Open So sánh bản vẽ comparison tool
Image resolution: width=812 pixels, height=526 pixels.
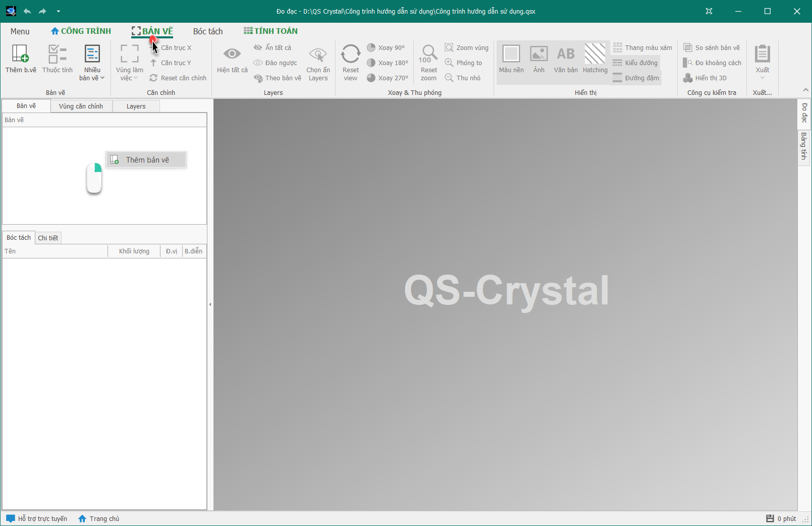[712, 47]
